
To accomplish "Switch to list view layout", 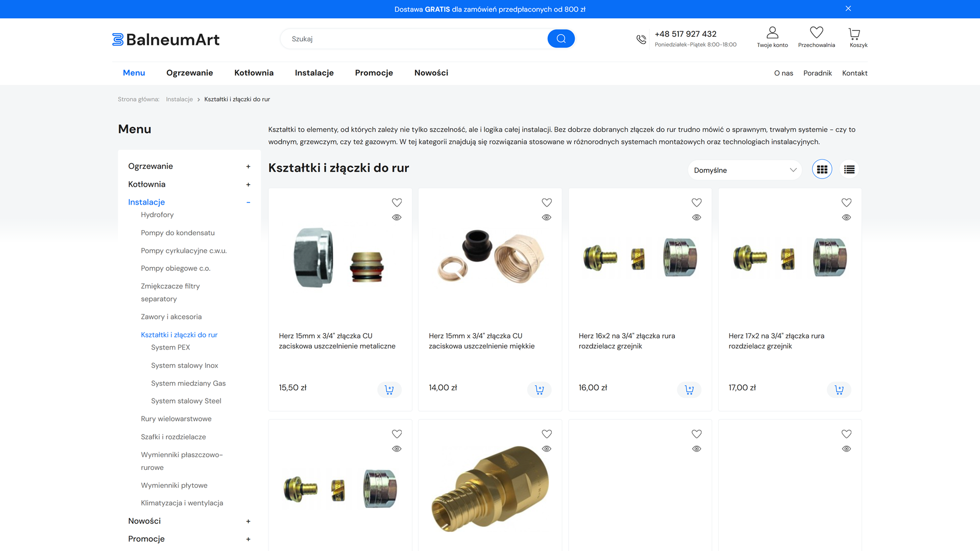I will click(849, 170).
